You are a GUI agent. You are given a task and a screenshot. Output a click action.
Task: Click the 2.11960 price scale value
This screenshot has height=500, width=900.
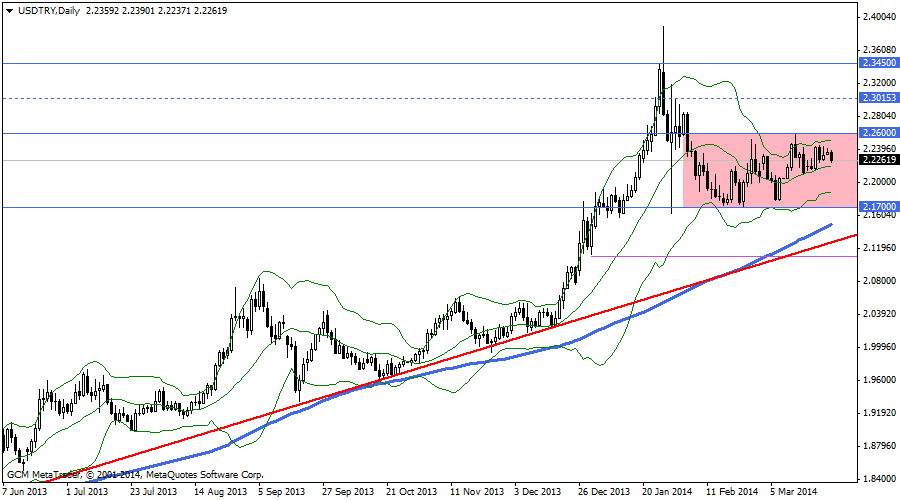click(879, 248)
